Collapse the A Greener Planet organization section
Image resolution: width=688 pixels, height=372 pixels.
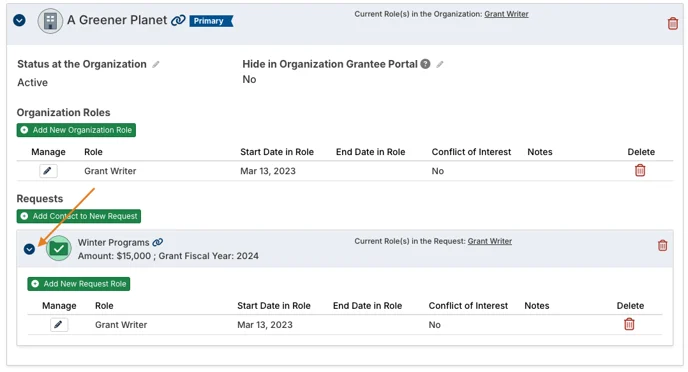coord(19,20)
